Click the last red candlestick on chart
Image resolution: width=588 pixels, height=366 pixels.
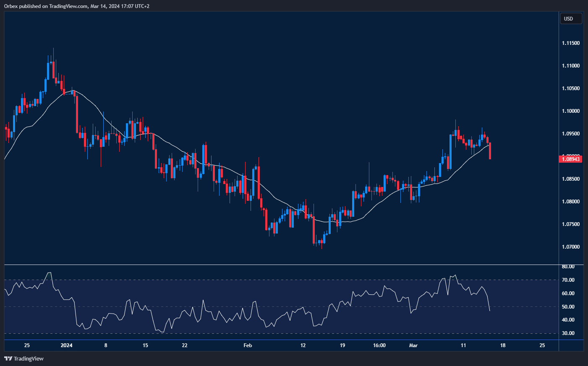pos(490,151)
